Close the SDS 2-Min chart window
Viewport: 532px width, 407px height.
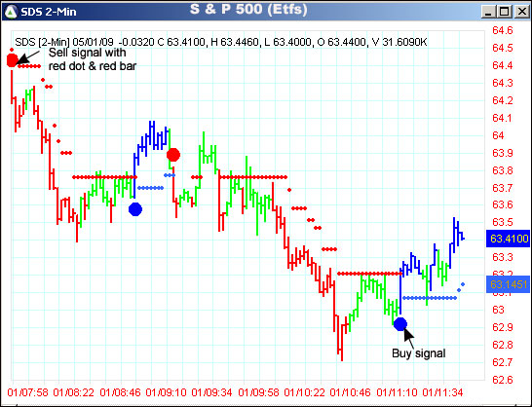pyautogui.click(x=521, y=13)
